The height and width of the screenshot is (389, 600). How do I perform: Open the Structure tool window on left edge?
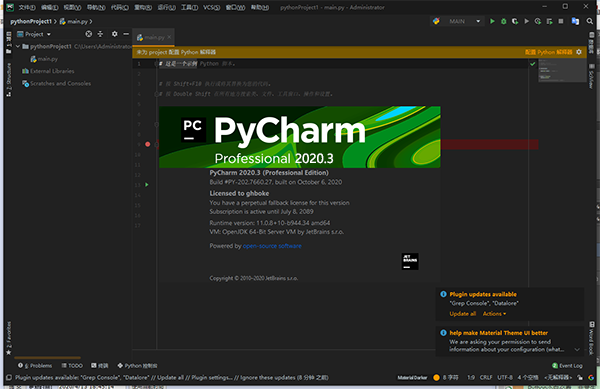tap(9, 80)
